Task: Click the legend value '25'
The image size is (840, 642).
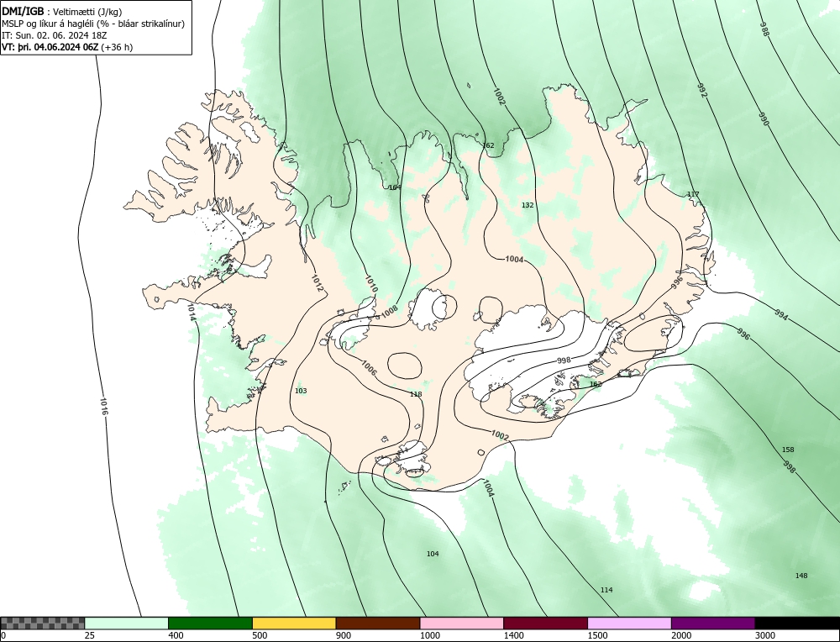Action: click(90, 635)
